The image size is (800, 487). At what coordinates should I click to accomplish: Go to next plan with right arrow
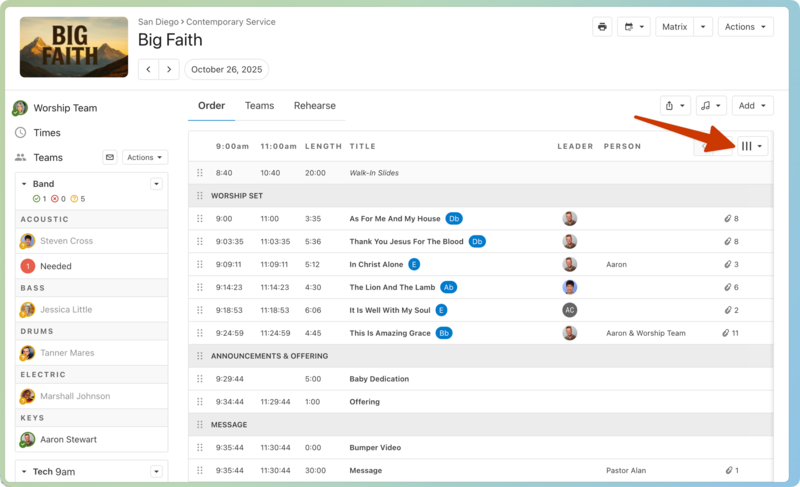(x=170, y=70)
